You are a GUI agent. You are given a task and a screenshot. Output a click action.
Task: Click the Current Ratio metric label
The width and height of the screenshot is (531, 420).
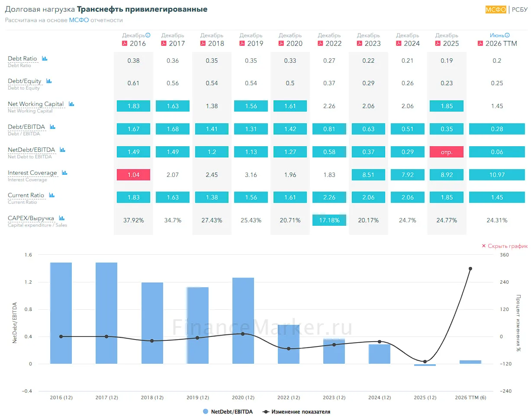coord(26,195)
